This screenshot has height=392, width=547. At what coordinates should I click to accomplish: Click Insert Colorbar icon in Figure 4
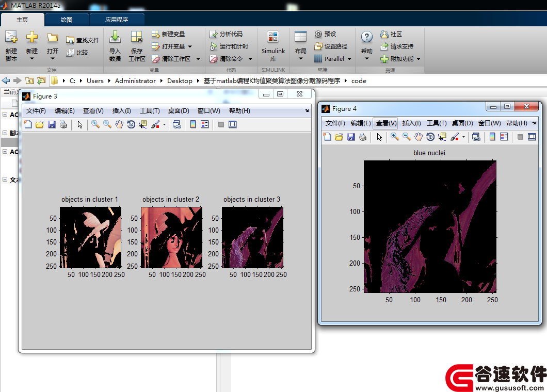[492, 137]
